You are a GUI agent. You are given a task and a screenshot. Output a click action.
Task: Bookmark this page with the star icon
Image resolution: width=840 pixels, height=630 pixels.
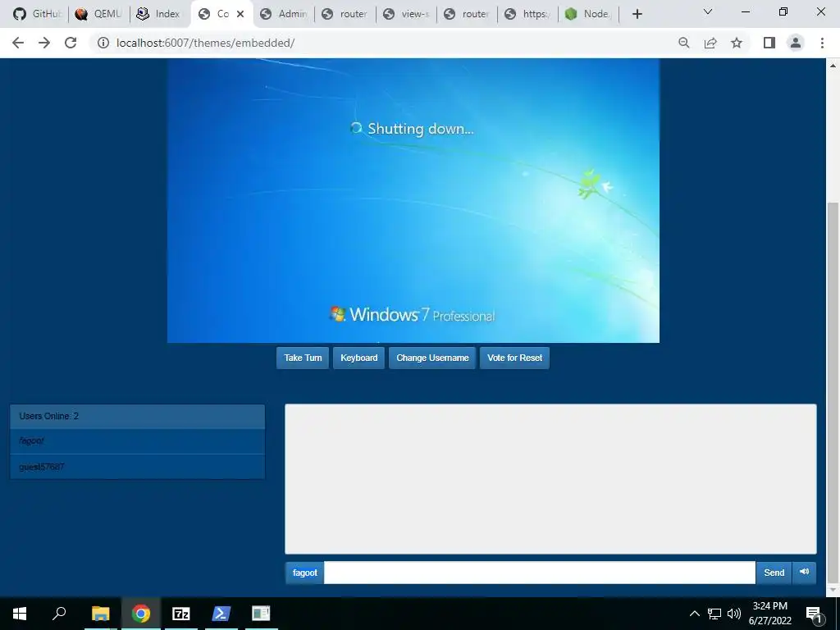737,43
